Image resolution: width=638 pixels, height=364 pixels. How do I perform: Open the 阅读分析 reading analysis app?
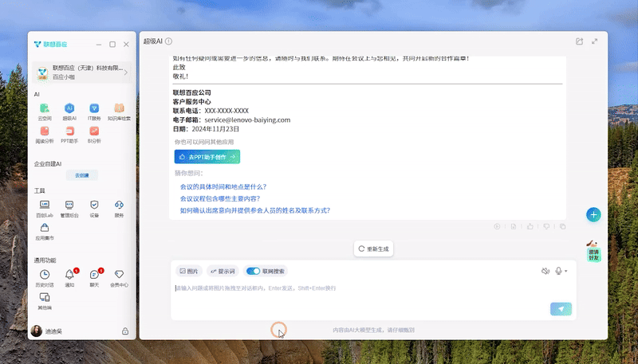[45, 135]
